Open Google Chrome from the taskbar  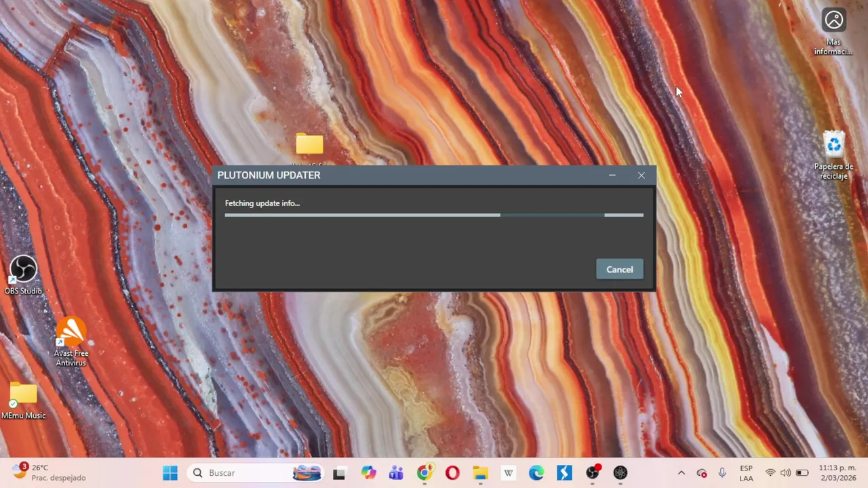click(425, 473)
